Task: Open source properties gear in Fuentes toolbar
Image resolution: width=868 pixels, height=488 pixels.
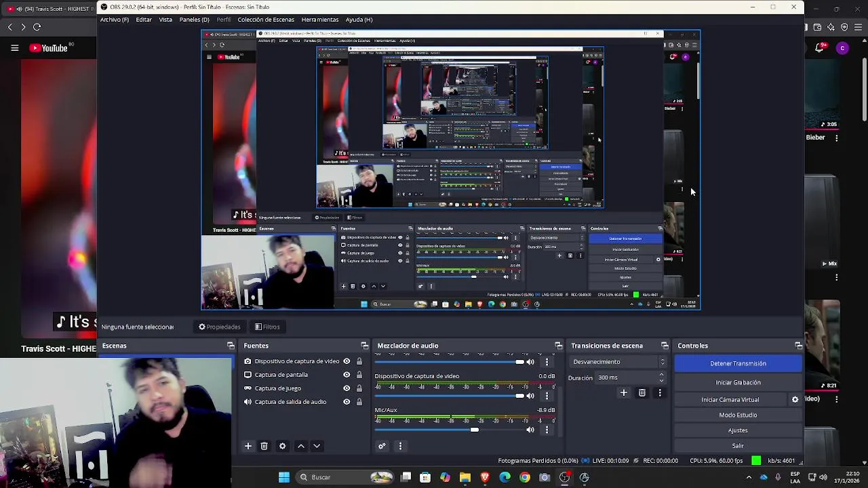Action: (283, 446)
